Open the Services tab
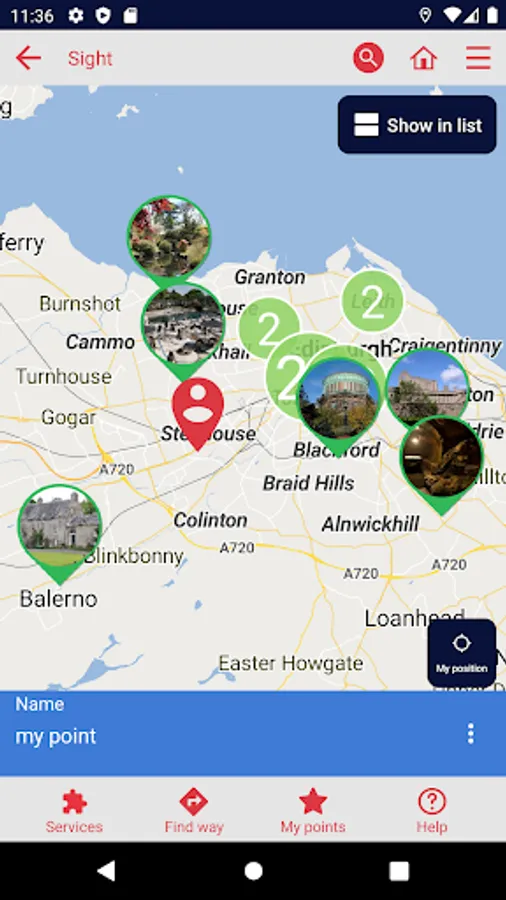The width and height of the screenshot is (506, 900). 74,811
